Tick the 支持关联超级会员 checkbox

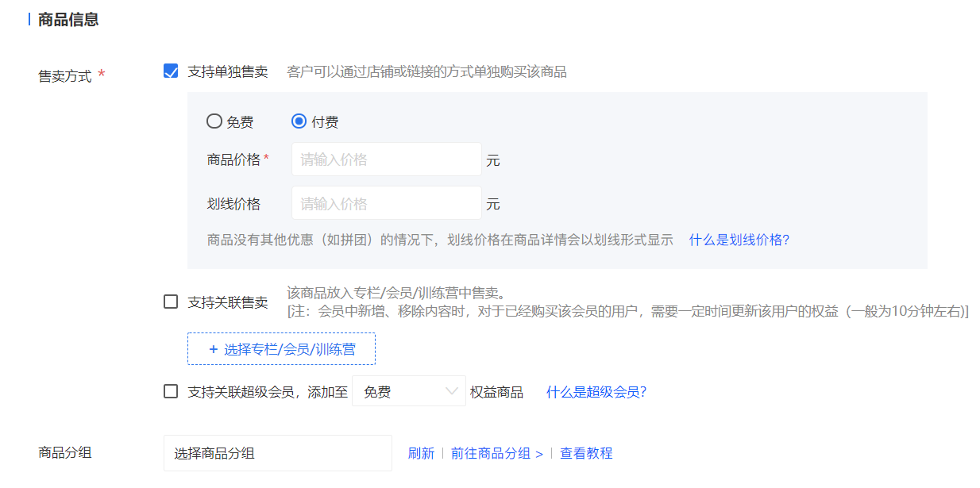tap(171, 391)
